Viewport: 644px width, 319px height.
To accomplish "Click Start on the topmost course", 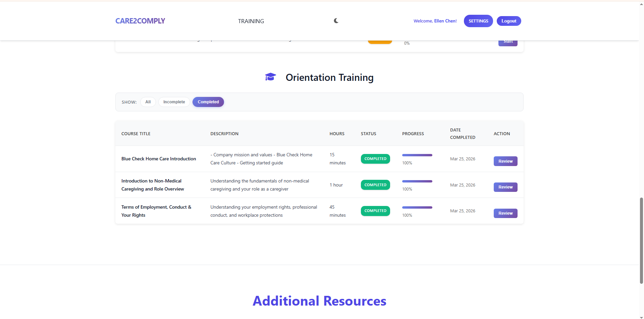I will (x=507, y=41).
